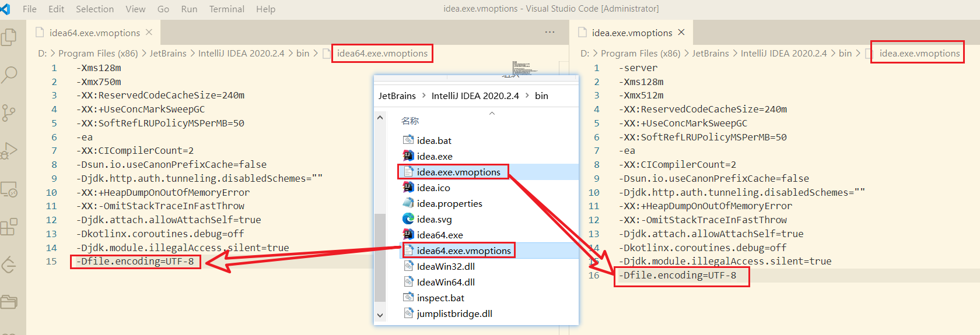Screen dimensions: 980x335
Task: Click line '-server' in the right editor
Action: 638,68
